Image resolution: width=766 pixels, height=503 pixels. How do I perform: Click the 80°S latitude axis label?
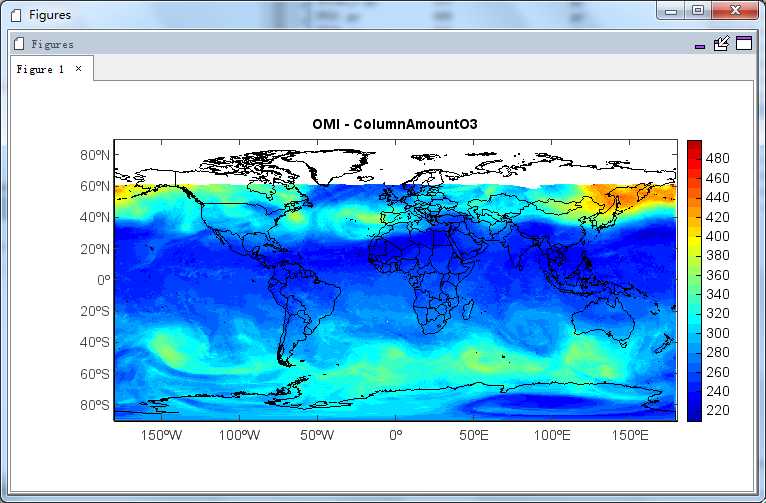click(x=95, y=405)
